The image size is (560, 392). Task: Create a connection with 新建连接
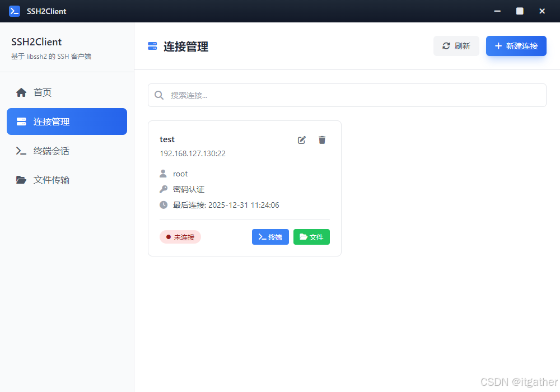click(x=516, y=46)
